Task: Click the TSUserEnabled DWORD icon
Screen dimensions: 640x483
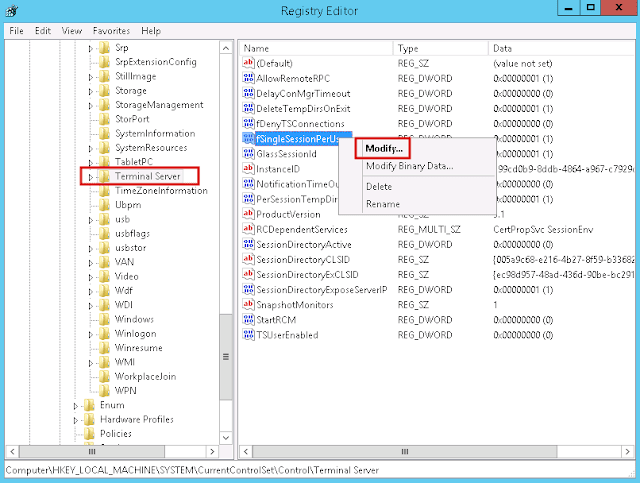Action: point(248,335)
